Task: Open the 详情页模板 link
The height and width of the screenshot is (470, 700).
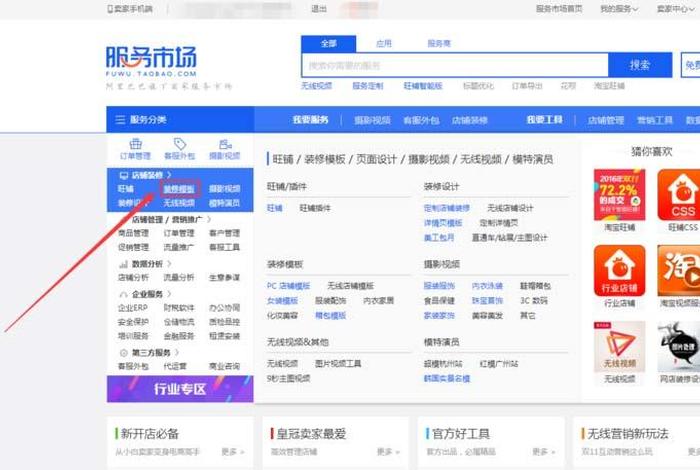Action: 443,223
